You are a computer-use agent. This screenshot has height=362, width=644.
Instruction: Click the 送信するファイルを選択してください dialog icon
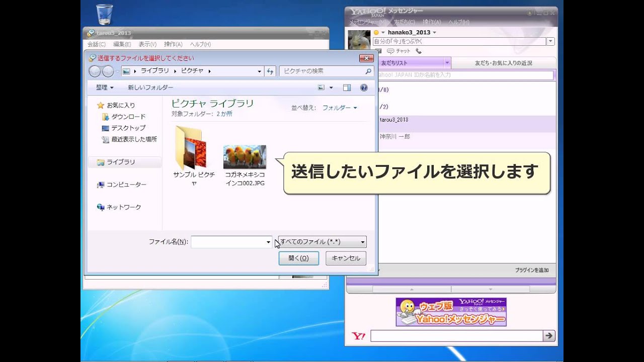(x=92, y=58)
